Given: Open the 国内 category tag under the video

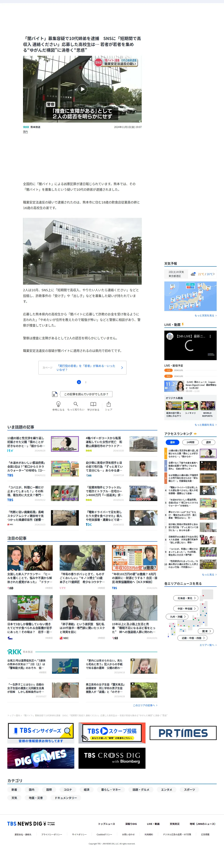Looking at the screenshot, I should 26,132.
